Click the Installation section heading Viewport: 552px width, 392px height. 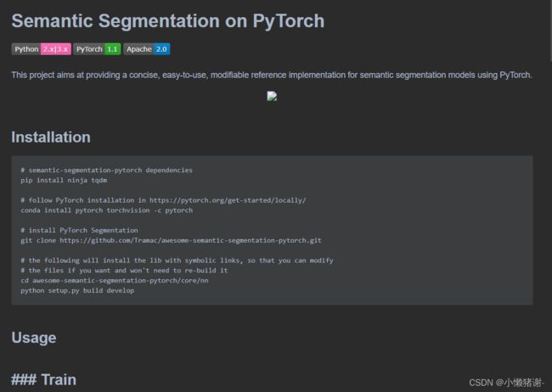pyautogui.click(x=51, y=137)
